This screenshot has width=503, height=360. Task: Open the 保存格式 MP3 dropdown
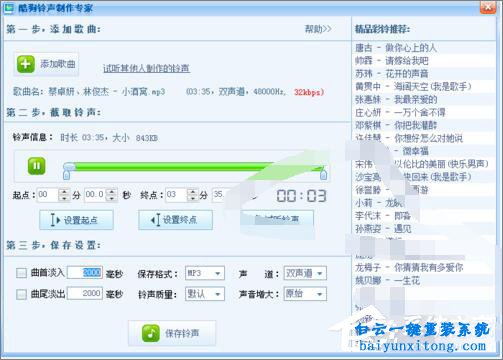point(205,273)
